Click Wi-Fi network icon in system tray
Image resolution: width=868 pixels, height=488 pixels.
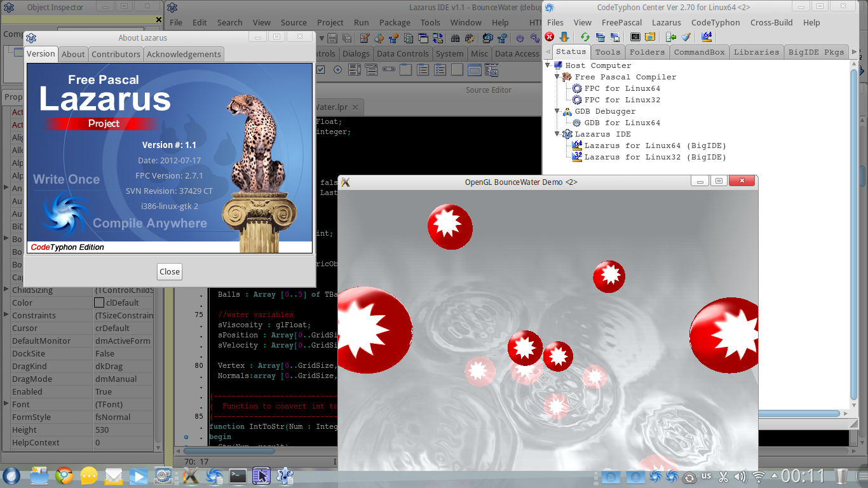[758, 476]
